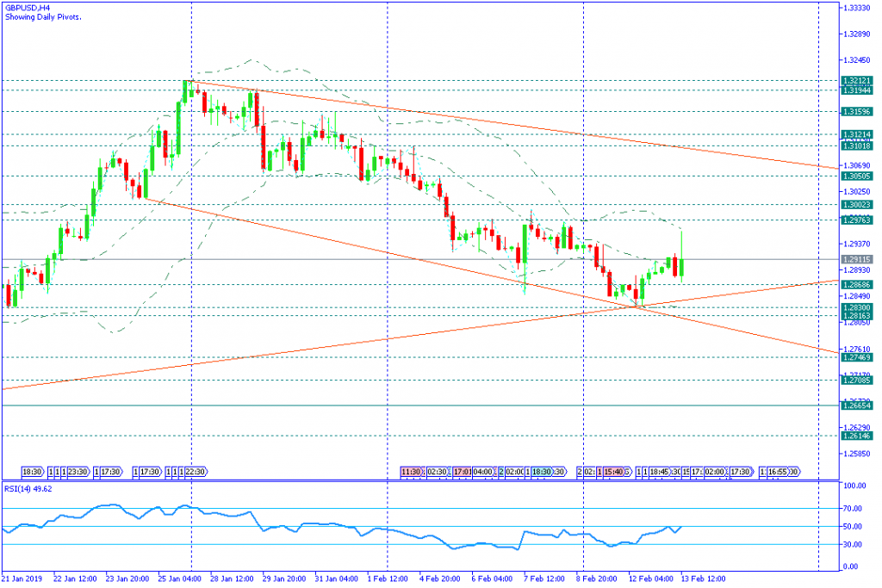Screen dimensions: 882x588
Task: Open the pink 11:30 news event marker
Action: click(x=411, y=472)
